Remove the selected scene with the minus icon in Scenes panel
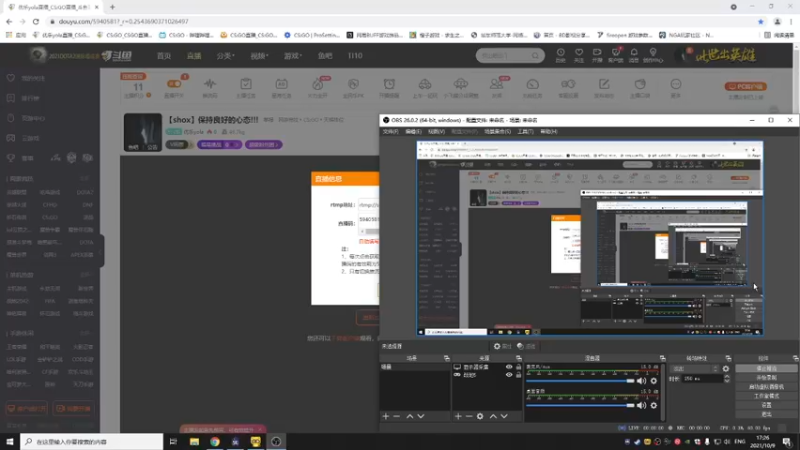800x450 pixels. tap(396, 416)
